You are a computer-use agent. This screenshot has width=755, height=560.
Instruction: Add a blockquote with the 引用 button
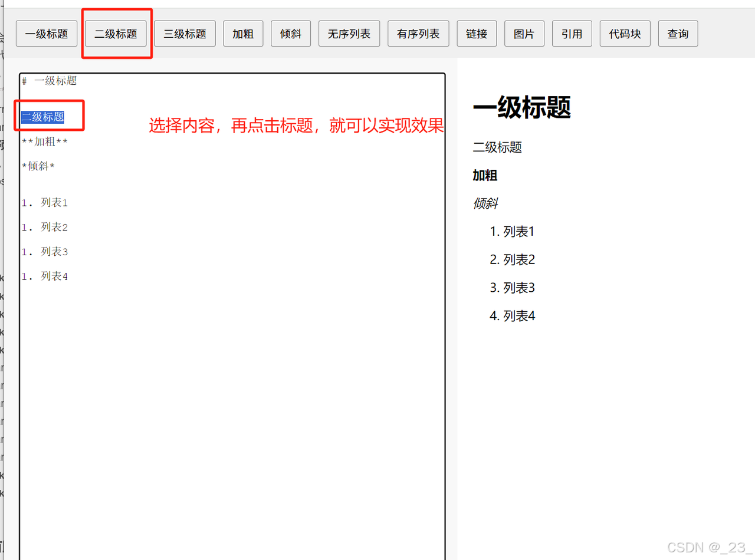click(572, 34)
